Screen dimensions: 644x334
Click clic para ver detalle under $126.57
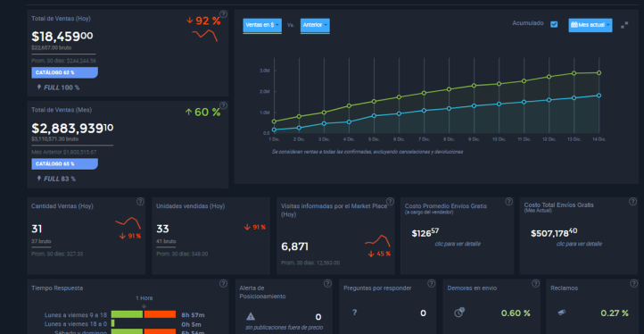pyautogui.click(x=458, y=244)
